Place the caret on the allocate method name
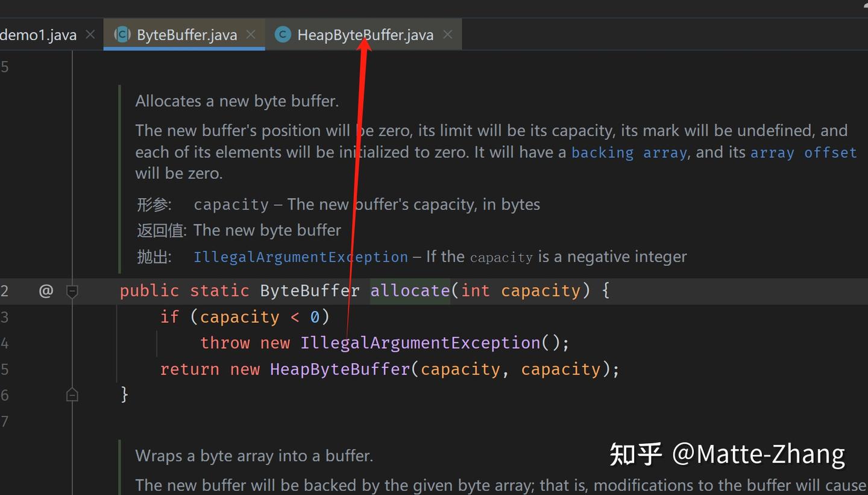This screenshot has height=495, width=868. coord(410,290)
